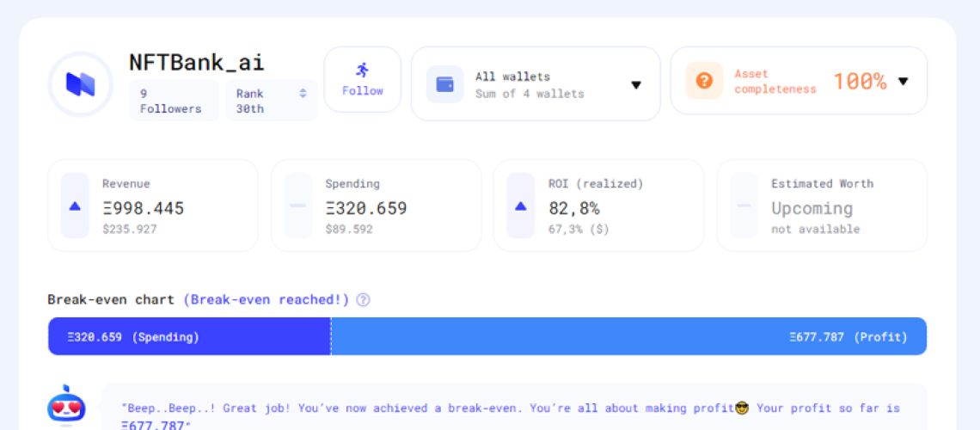Click the NFTBank logo avatar
Image resolution: width=980 pixels, height=430 pixels.
[x=80, y=84]
